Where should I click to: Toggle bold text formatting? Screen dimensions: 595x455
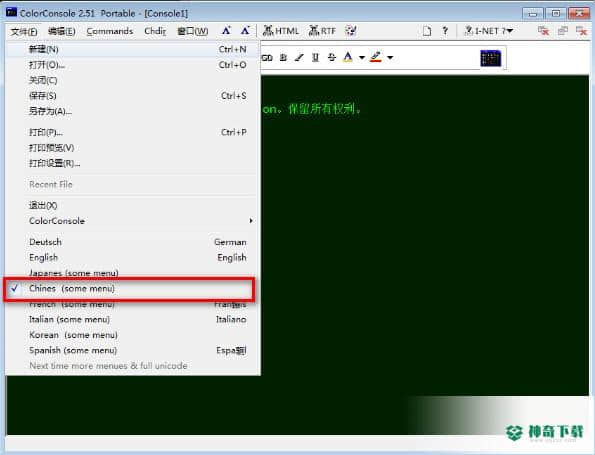pyautogui.click(x=283, y=58)
